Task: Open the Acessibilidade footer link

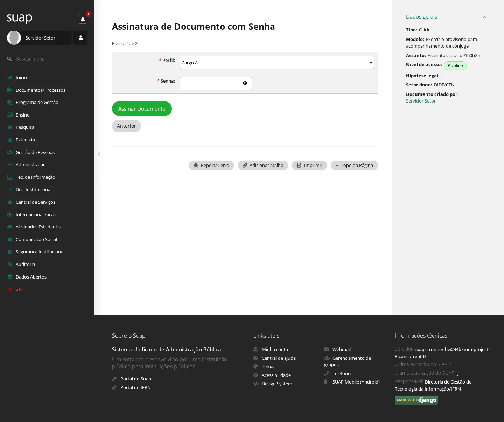Action: (x=276, y=375)
